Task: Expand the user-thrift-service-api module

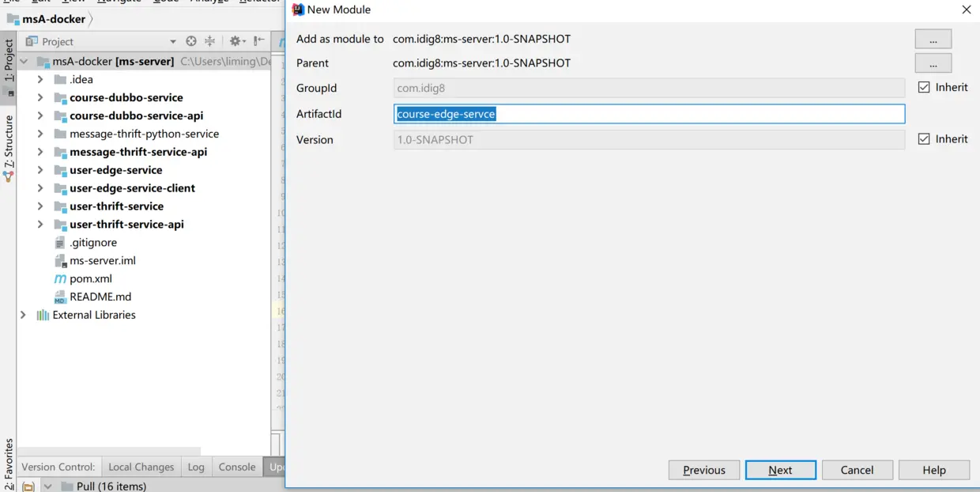Action: tap(40, 225)
